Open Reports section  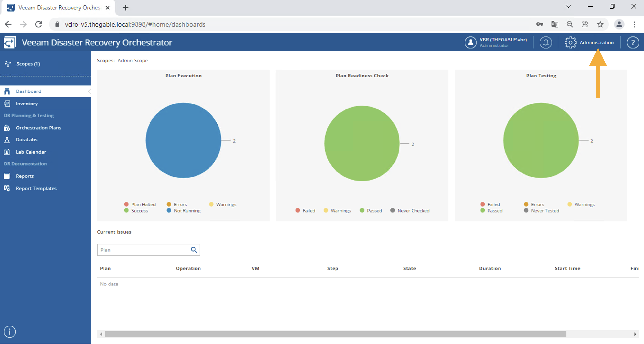(x=25, y=176)
